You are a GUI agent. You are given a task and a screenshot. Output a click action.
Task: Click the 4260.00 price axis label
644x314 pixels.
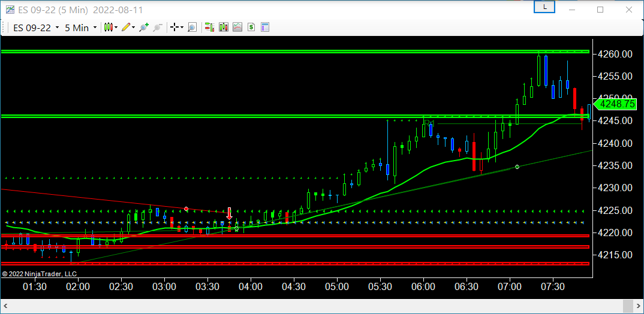[x=615, y=54]
